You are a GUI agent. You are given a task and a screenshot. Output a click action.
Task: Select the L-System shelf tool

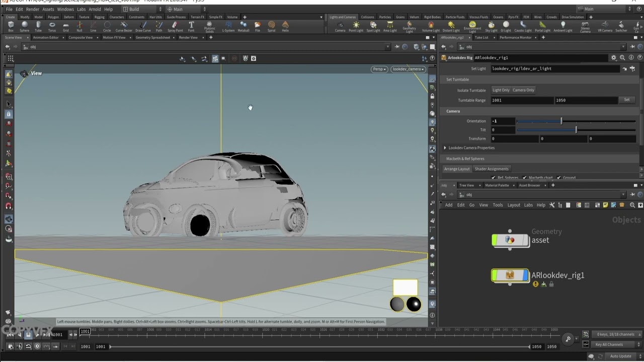point(228,27)
